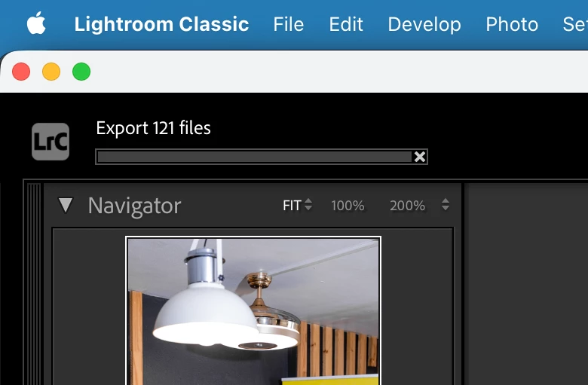Click the Navigator panel title
This screenshot has height=385, width=588.
click(x=135, y=206)
